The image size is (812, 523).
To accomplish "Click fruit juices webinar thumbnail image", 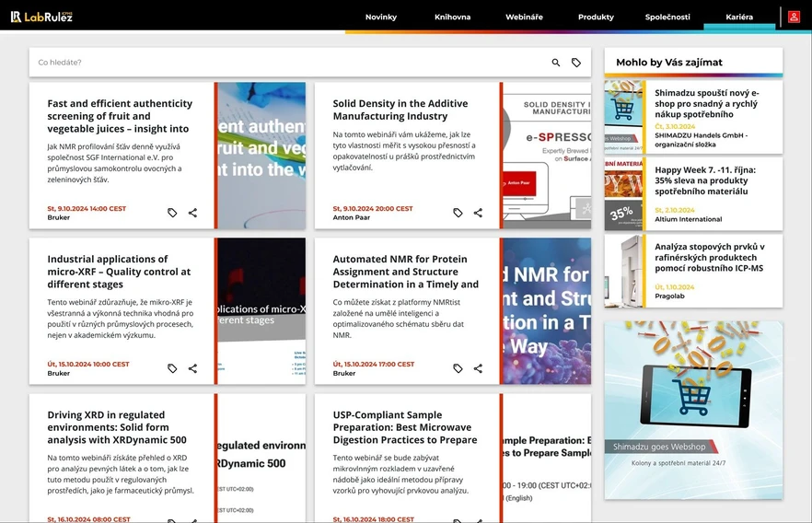I will click(261, 156).
